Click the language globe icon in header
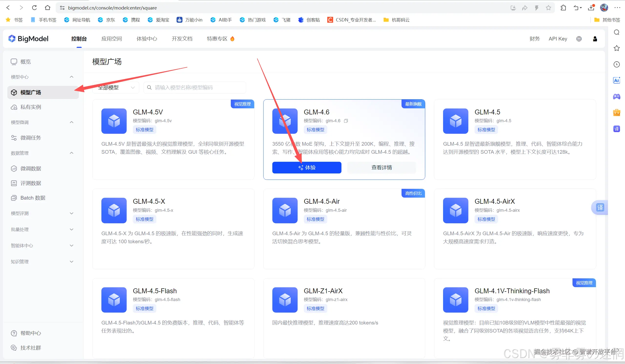This screenshot has height=364, width=625. [x=579, y=39]
